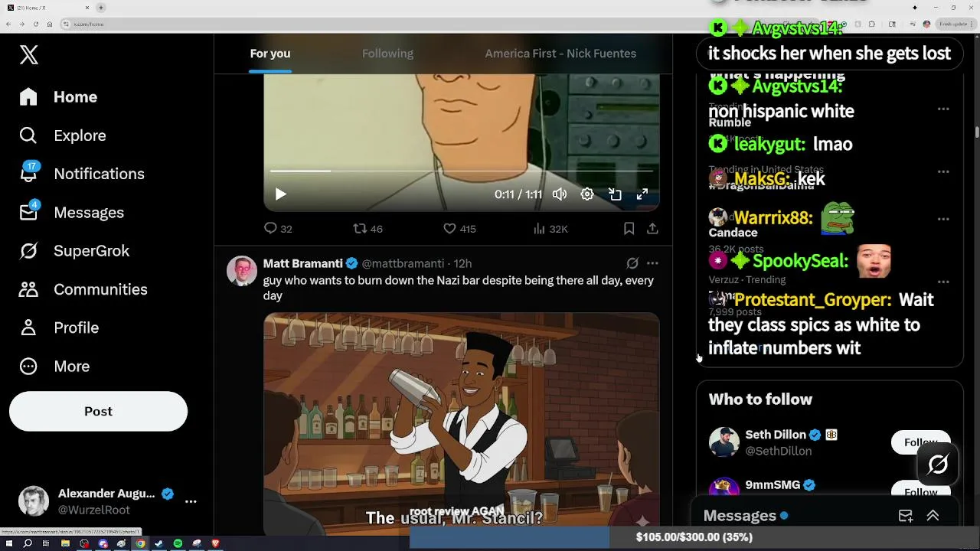Open Messages via the envelope icon
Screen dimensions: 980x551
28,212
